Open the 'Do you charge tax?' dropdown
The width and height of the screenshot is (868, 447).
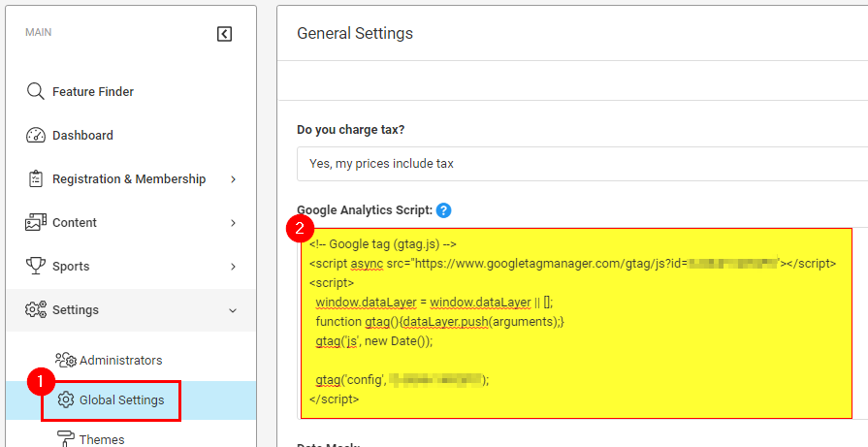[x=582, y=164]
